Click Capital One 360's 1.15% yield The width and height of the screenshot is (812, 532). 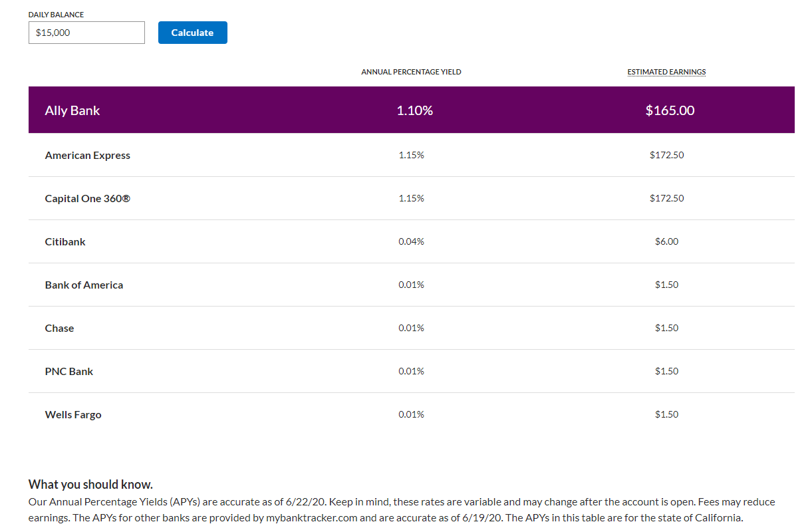(x=411, y=198)
